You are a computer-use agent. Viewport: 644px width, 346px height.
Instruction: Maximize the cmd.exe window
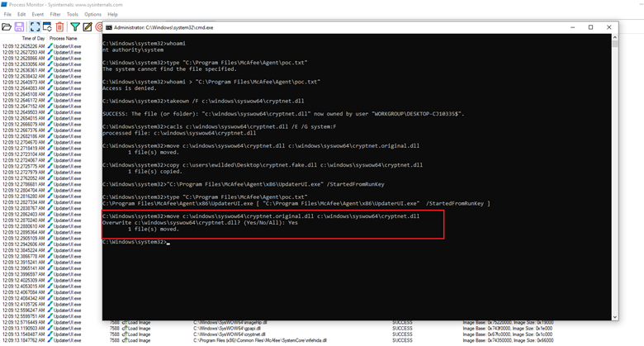tap(590, 27)
